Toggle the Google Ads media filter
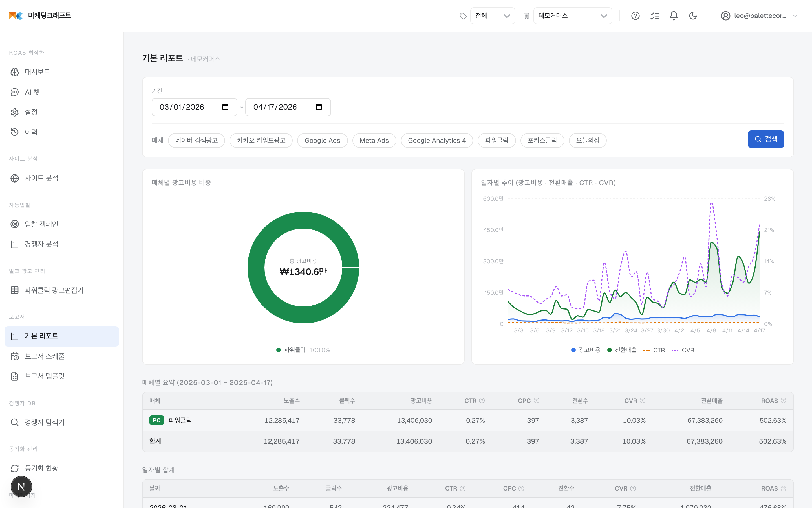This screenshot has height=508, width=812. [x=322, y=141]
